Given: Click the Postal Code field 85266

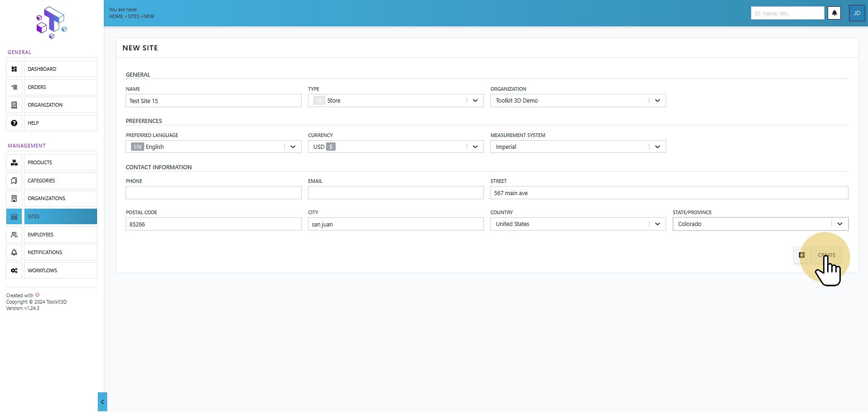Looking at the screenshot, I should [x=214, y=224].
